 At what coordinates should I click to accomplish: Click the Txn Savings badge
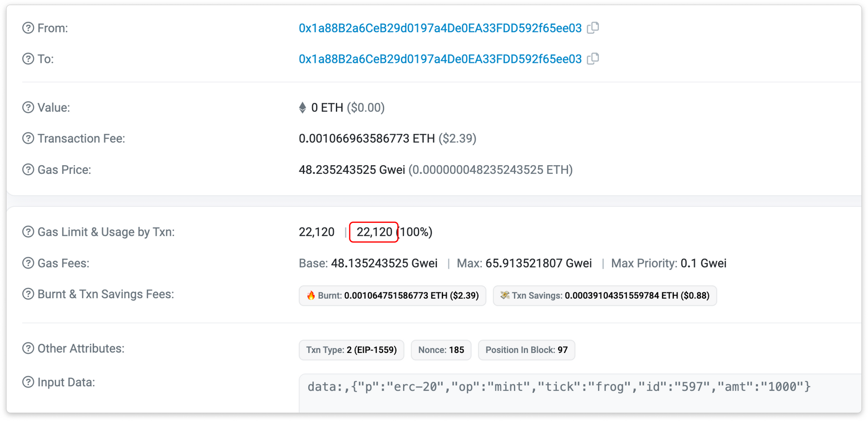[605, 296]
